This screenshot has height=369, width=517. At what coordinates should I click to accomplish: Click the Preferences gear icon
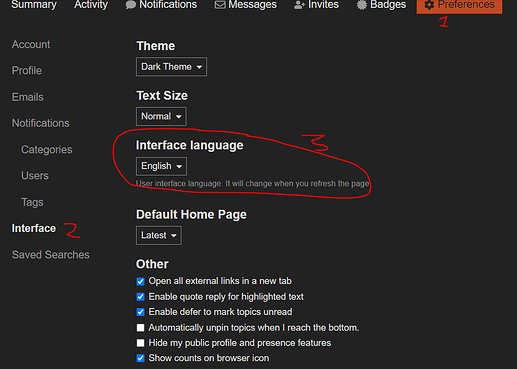[x=429, y=5]
